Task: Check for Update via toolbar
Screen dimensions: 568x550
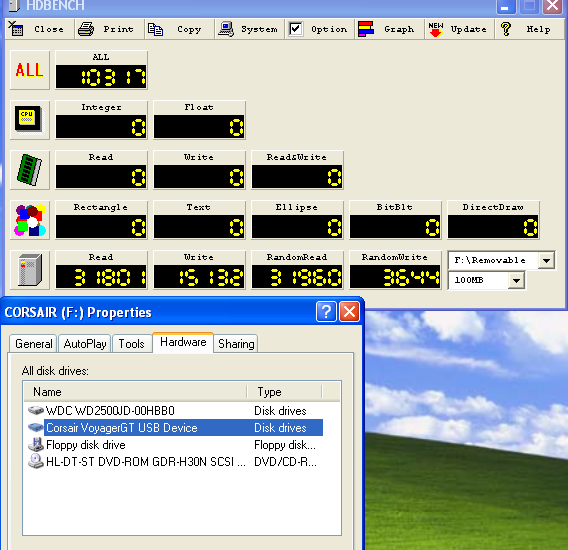Action: click(459, 29)
